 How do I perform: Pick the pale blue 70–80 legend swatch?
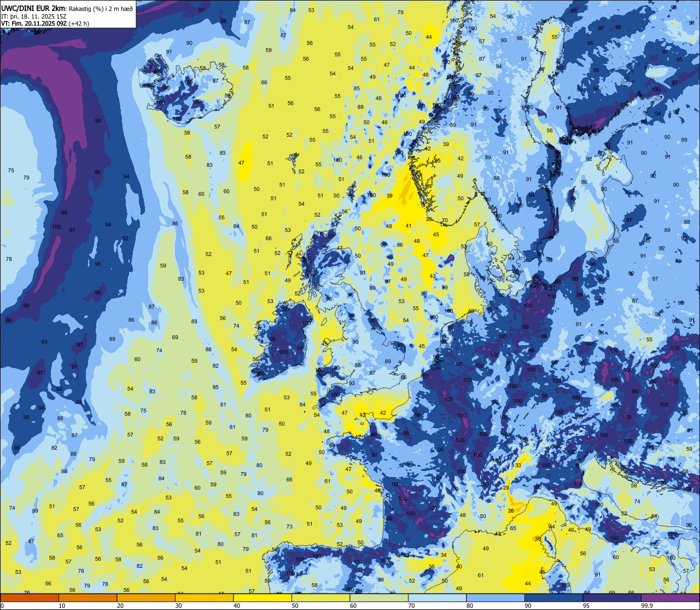click(x=437, y=597)
